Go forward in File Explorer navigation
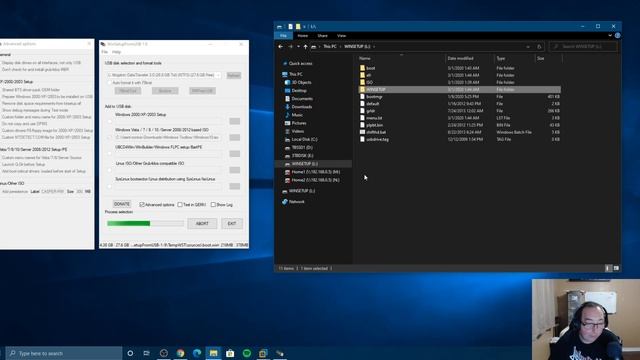The width and height of the screenshot is (640, 360). (290, 47)
